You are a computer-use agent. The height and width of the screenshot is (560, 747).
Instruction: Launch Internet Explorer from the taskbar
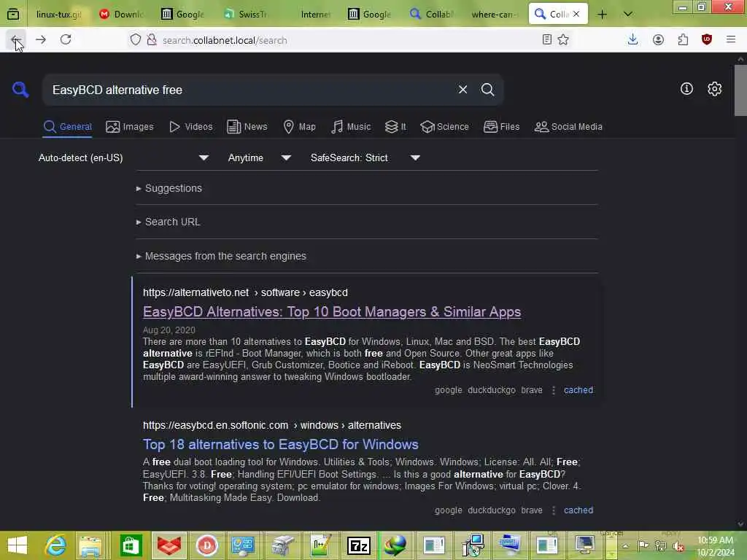point(55,545)
